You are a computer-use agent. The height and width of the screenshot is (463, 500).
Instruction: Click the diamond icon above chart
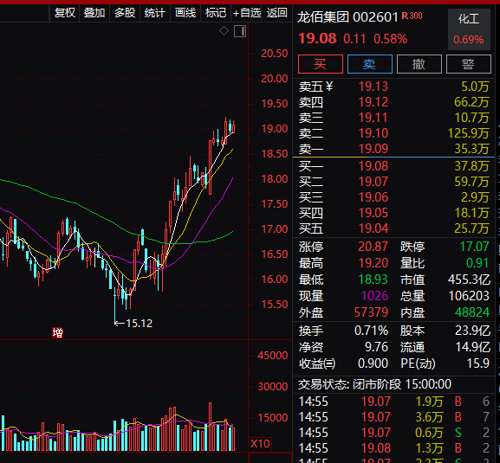[x=224, y=31]
